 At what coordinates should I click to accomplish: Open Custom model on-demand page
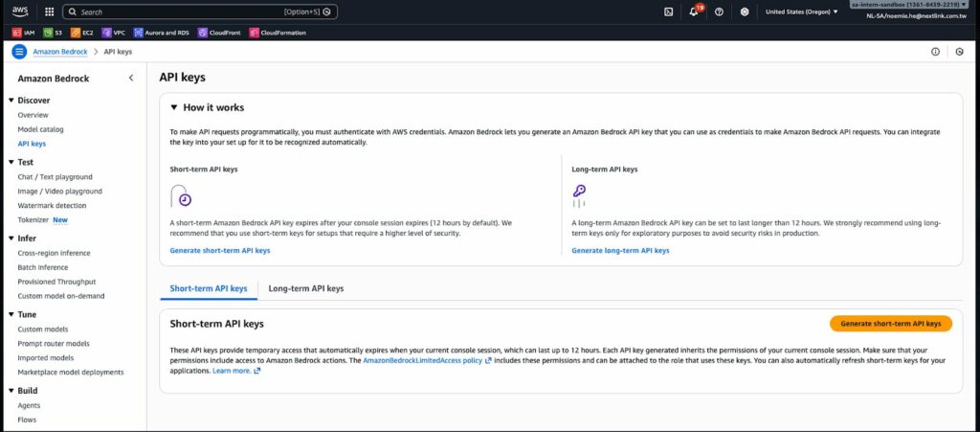point(61,296)
